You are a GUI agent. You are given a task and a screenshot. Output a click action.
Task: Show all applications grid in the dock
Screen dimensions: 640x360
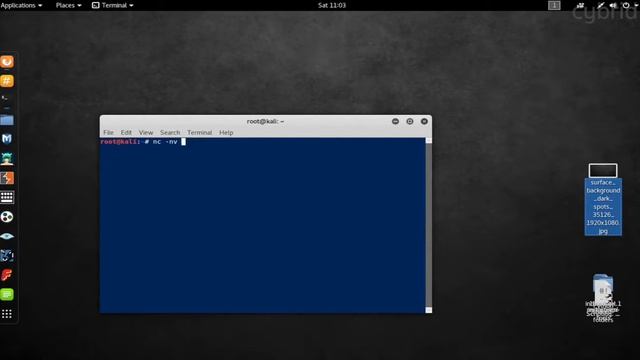7,313
